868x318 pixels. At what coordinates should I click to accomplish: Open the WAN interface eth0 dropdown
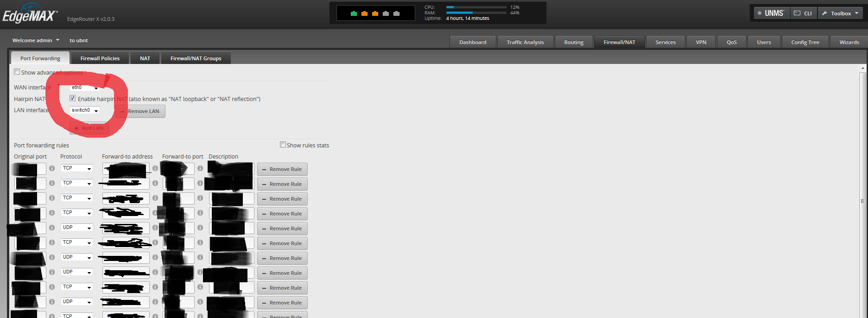85,88
